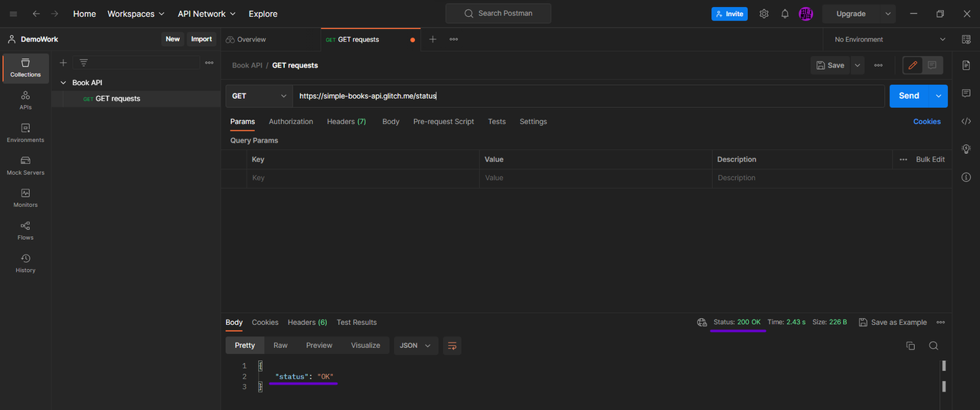980x410 pixels.
Task: Open the environment quick look icon
Action: 965,39
